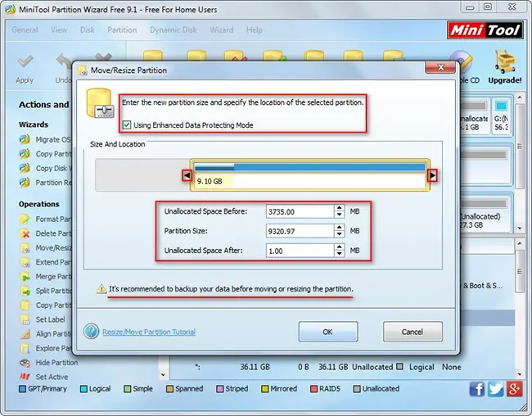Close the Move/Resize Partition dialog
This screenshot has width=532, height=416.
point(440,67)
